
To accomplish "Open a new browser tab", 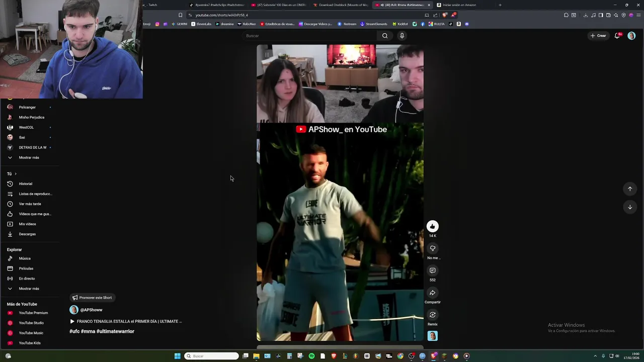I will [500, 5].
